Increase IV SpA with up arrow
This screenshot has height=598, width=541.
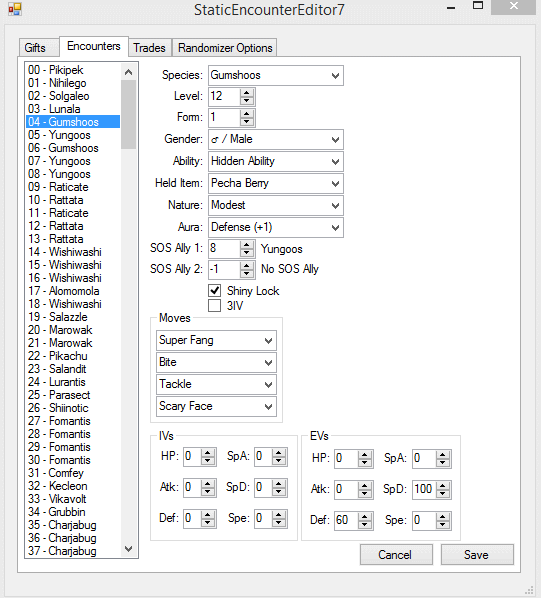[x=279, y=453]
